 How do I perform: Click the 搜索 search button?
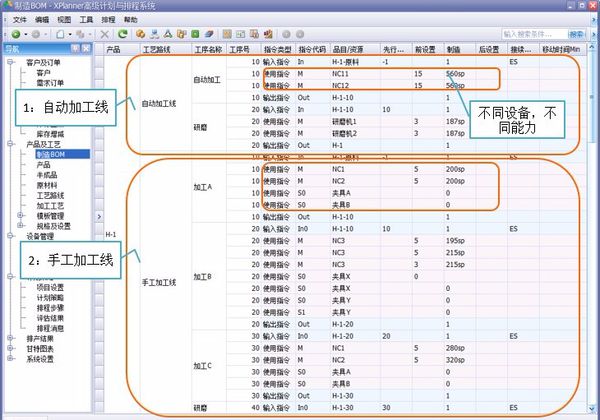point(576,34)
